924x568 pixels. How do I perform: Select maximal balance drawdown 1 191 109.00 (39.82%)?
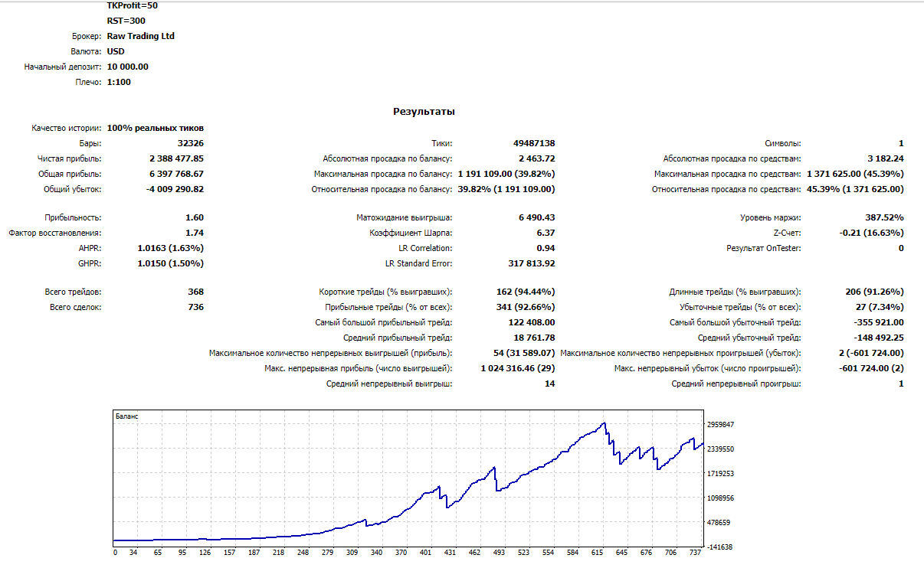(506, 174)
